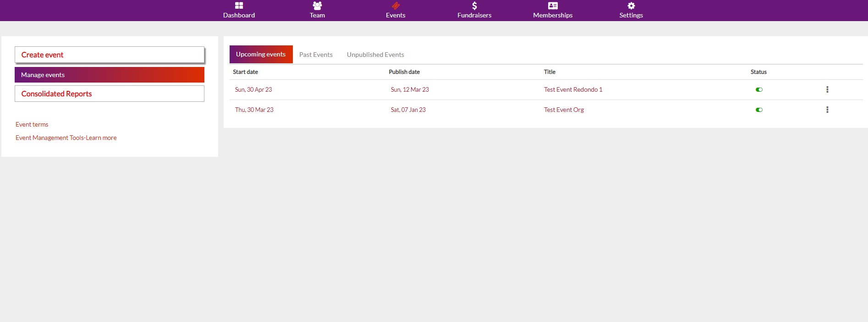Click start date Thu, 30 Mar 23
Screen dimensions: 868x322
click(x=254, y=110)
